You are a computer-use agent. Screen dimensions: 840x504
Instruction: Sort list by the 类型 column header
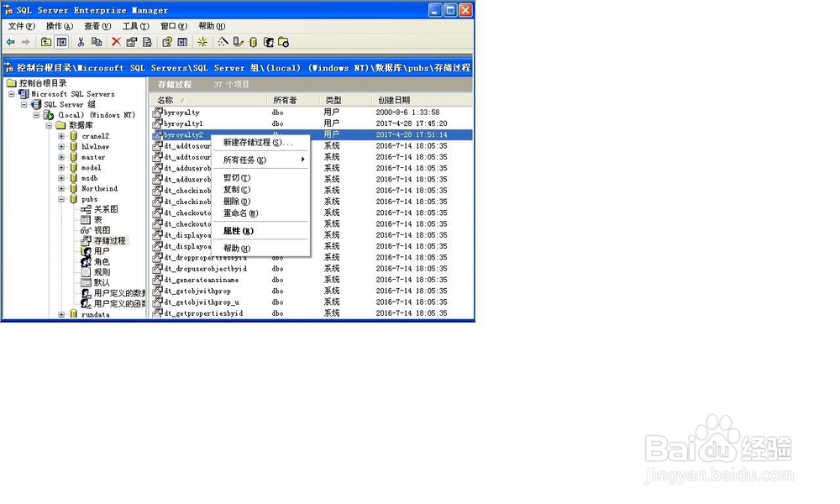[345, 100]
